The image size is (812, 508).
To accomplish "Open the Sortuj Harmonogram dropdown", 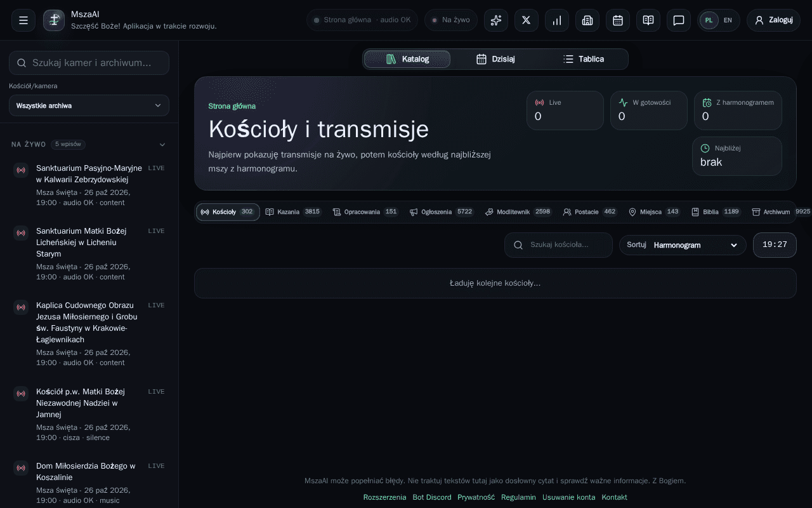I will click(683, 245).
